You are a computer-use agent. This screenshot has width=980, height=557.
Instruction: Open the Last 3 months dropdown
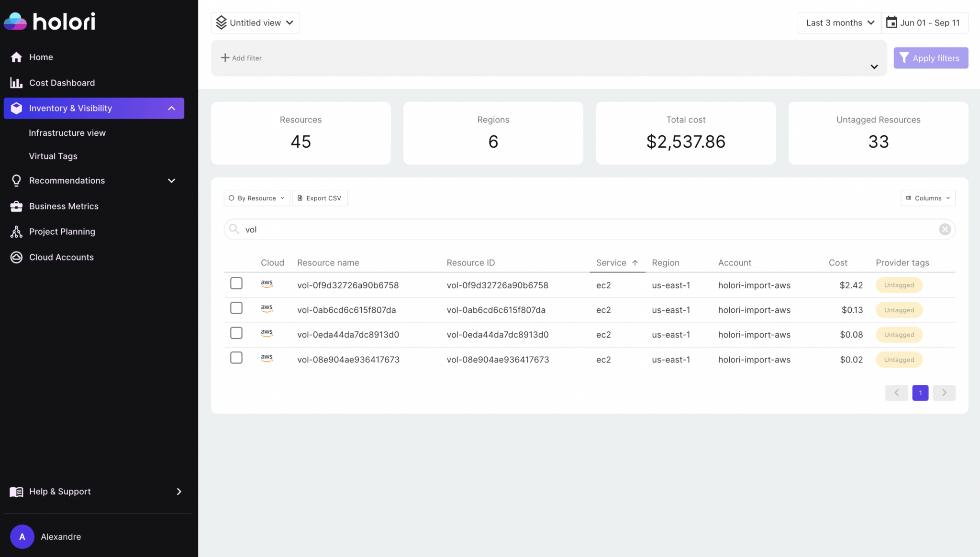(839, 22)
